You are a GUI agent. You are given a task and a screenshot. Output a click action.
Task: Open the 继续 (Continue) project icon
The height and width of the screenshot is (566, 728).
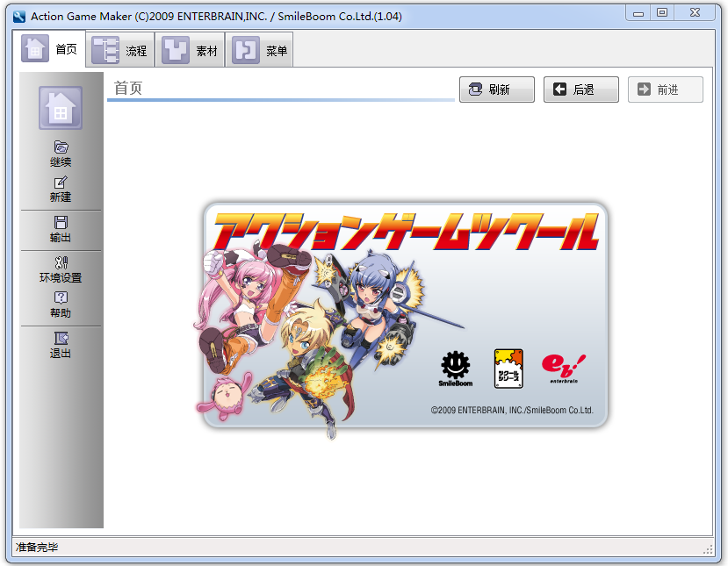point(61,147)
